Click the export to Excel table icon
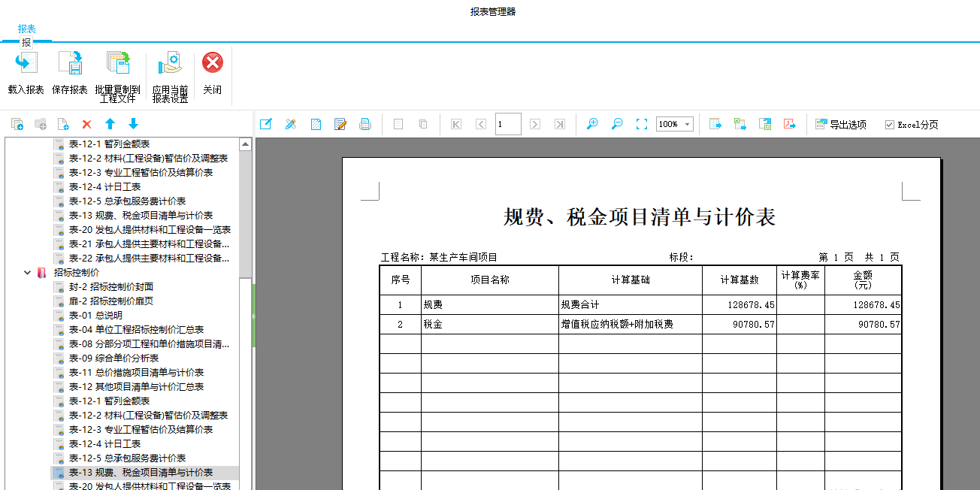The height and width of the screenshot is (490, 980). pos(715,124)
